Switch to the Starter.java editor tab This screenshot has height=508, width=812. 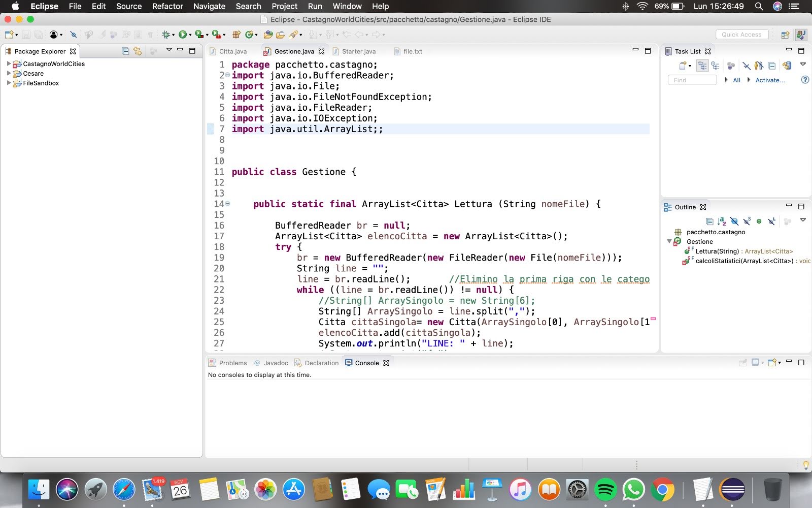(358, 51)
